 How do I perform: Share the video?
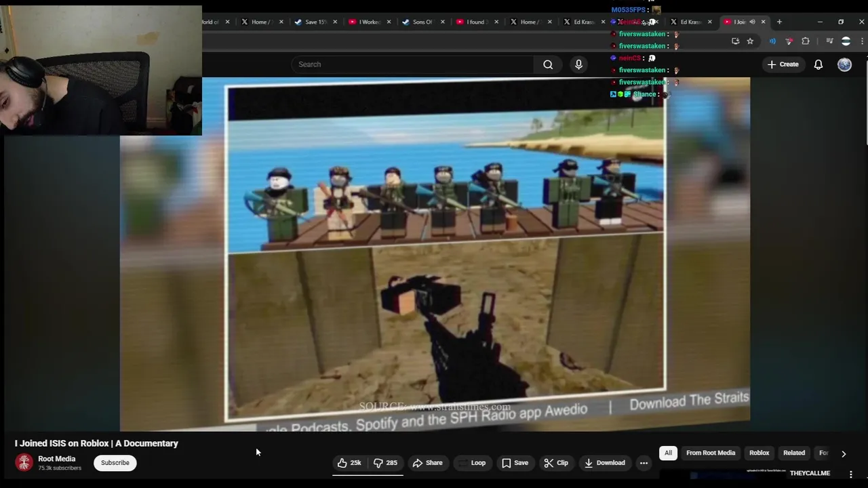(x=427, y=463)
